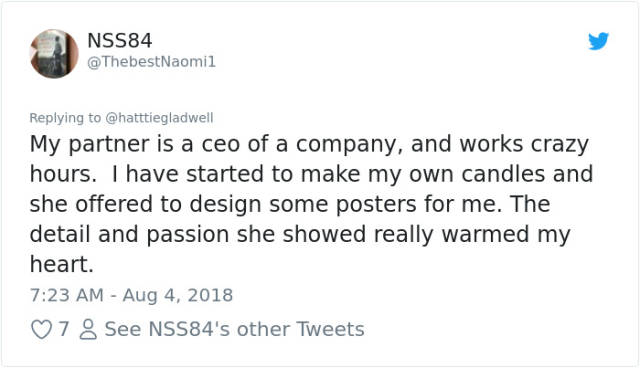Screen dimensions: 640x368
Task: Click the Twitter bird logo
Action: point(598,41)
